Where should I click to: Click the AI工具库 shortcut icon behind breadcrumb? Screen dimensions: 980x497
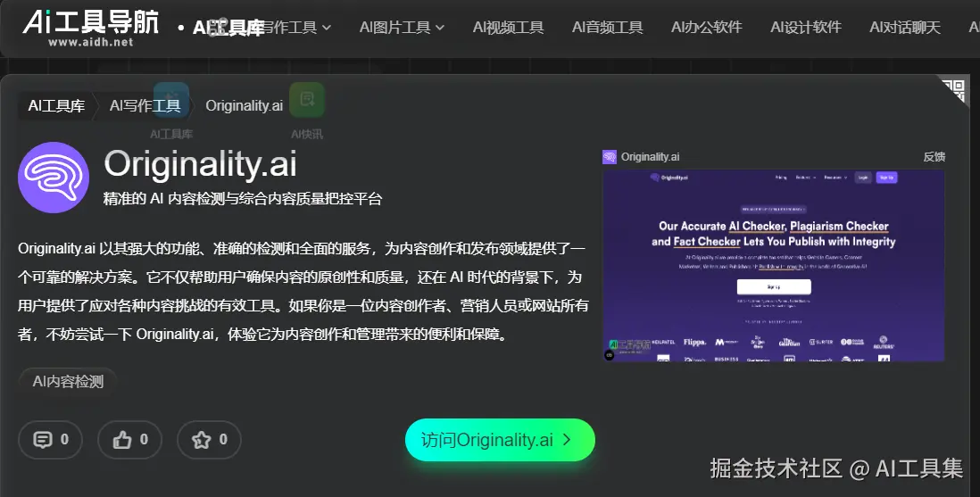point(171,99)
